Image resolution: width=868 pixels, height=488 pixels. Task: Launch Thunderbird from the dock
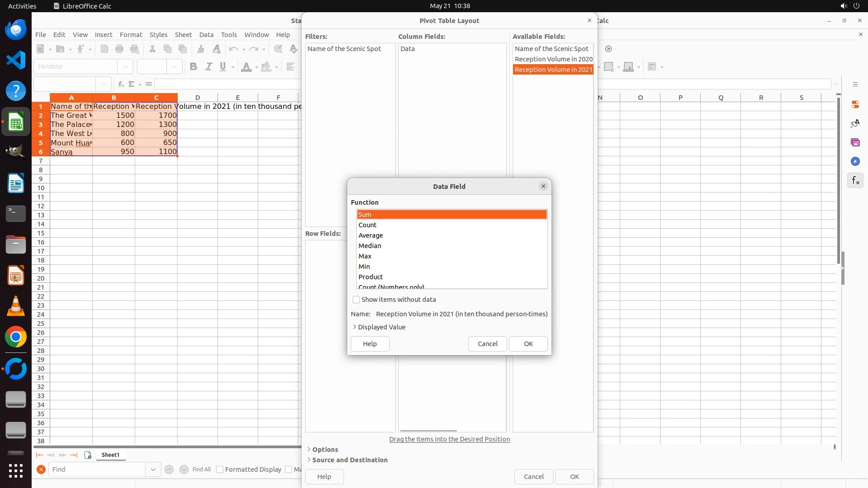click(x=16, y=30)
